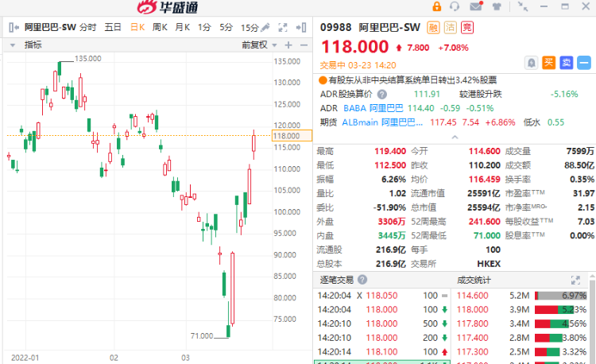Click the 卖 sell button
This screenshot has height=364, width=596.
pyautogui.click(x=567, y=63)
